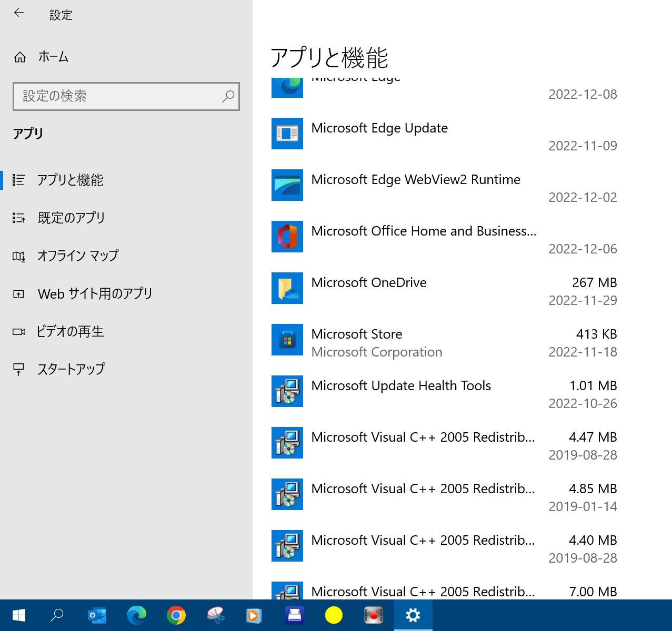Click the yellow circle taskbar icon
Image resolution: width=672 pixels, height=631 pixels.
334,615
